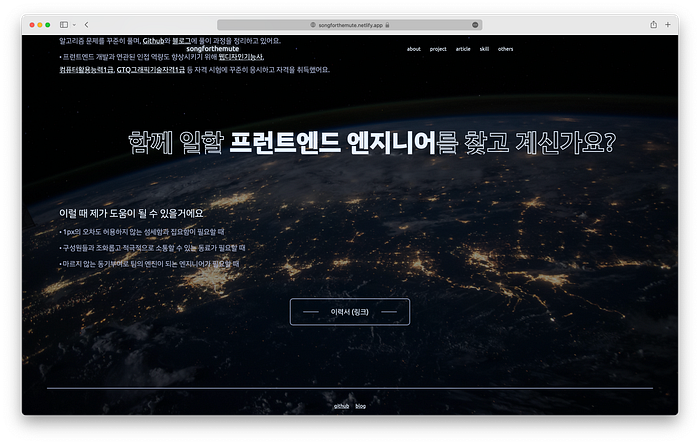Click the lock icon next to the URL

pos(388,25)
